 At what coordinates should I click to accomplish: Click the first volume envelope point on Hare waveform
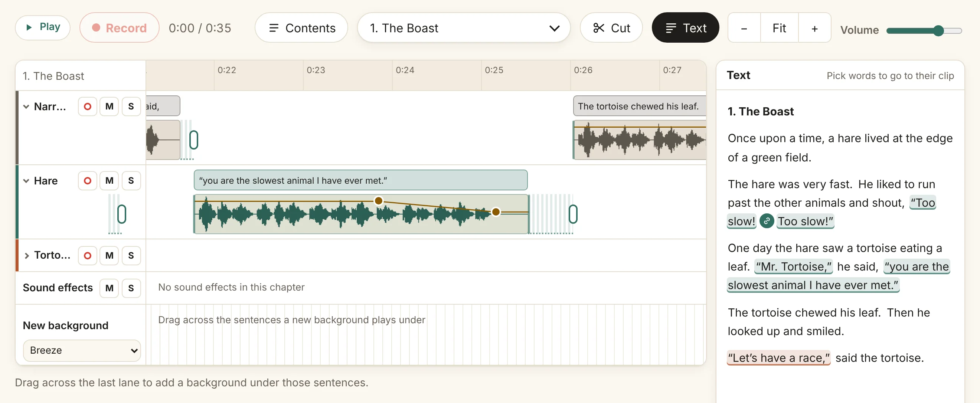click(378, 200)
